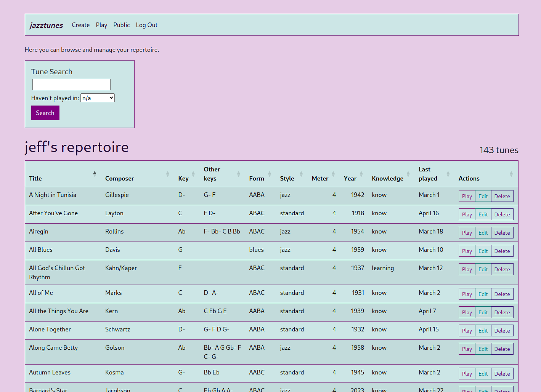This screenshot has height=392, width=541.
Task: Sort by Form using its arrow icon
Action: (269, 174)
